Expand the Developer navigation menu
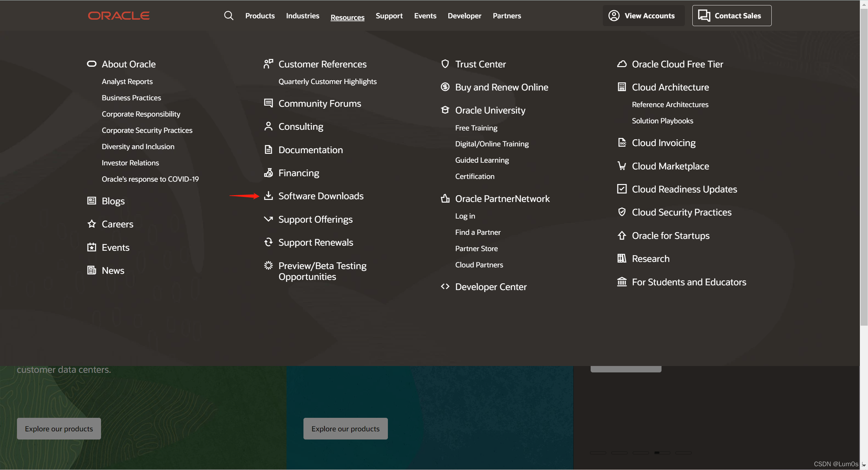This screenshot has height=470, width=868. click(x=464, y=16)
